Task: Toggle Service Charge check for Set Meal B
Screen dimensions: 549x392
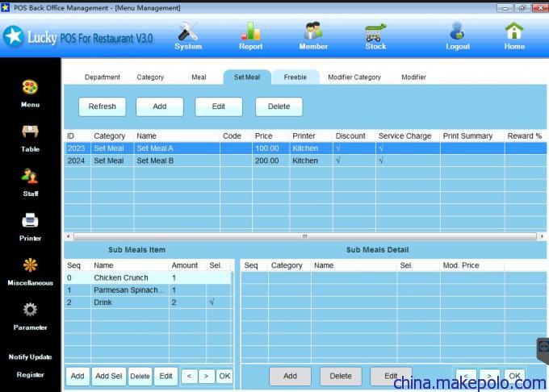Action: [x=381, y=161]
